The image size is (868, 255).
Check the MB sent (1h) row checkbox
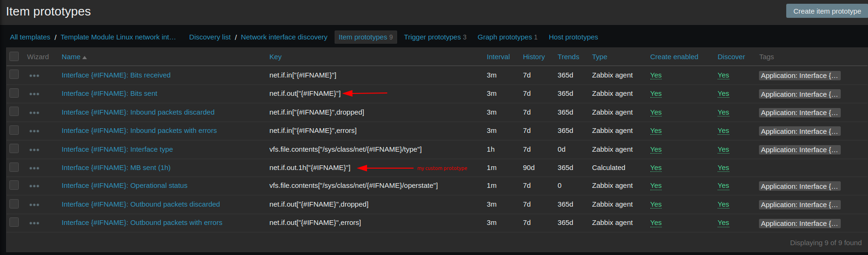14,167
